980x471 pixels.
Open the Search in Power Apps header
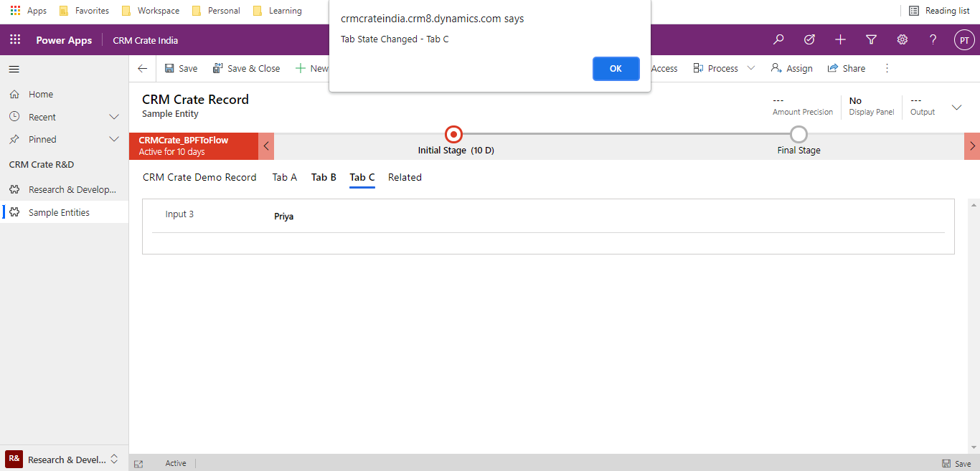pyautogui.click(x=778, y=39)
